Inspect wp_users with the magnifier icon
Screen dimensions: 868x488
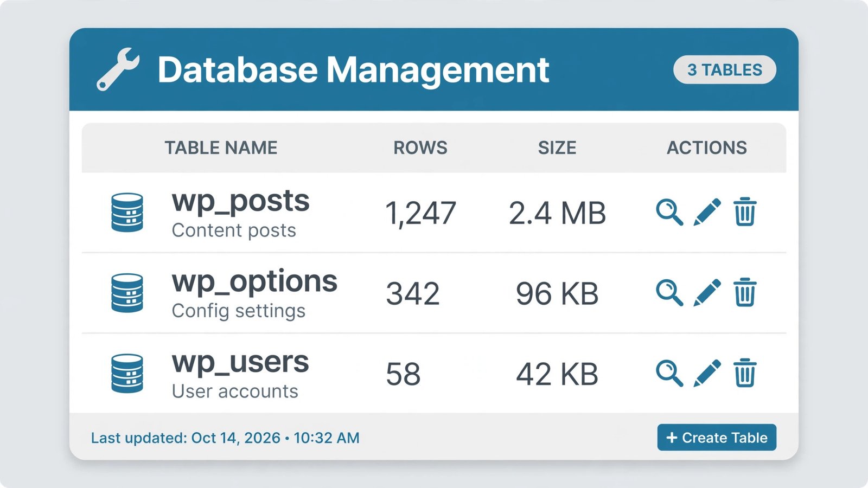click(x=669, y=373)
